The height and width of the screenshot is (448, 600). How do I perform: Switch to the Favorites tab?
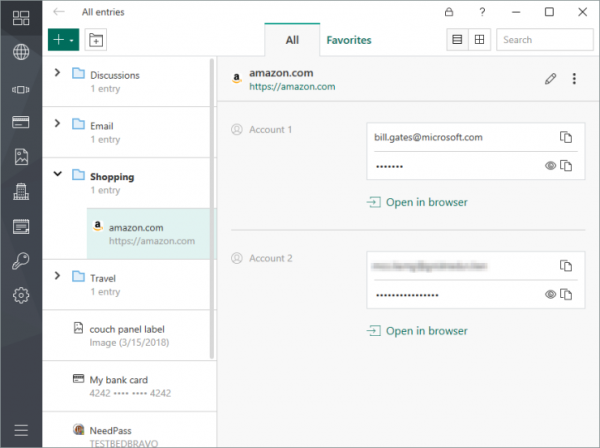[348, 40]
